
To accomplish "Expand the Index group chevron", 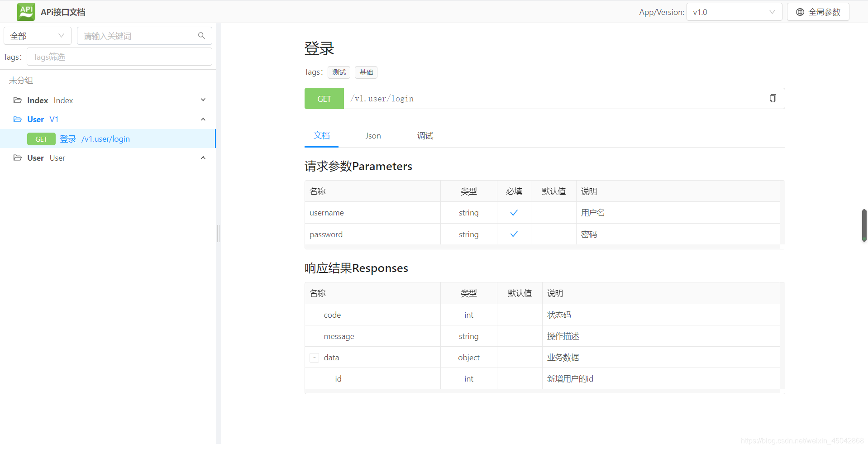I will tap(203, 100).
